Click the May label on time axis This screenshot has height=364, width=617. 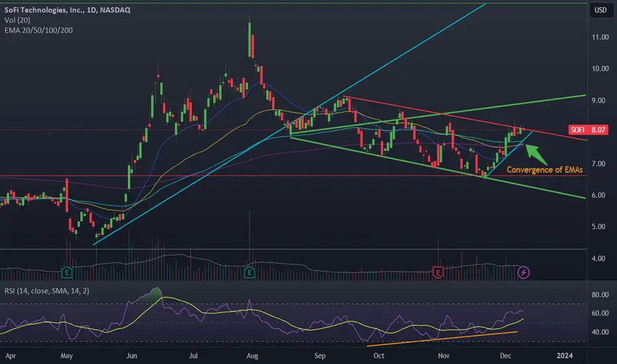66,356
